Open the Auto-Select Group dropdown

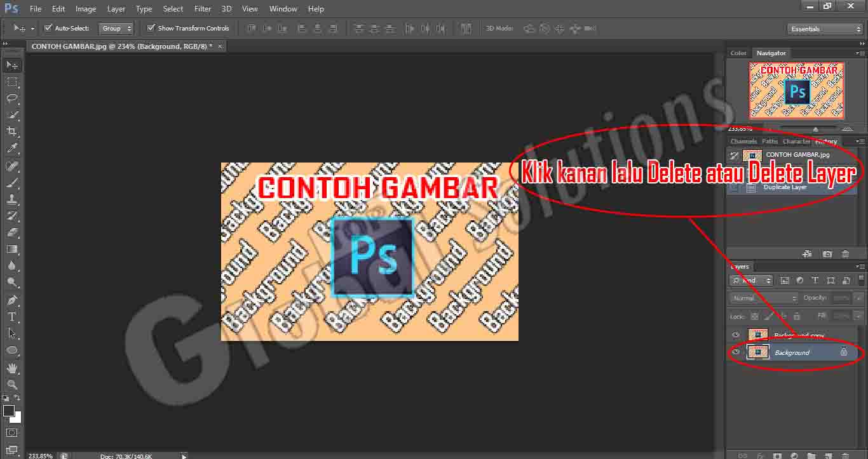pyautogui.click(x=117, y=28)
